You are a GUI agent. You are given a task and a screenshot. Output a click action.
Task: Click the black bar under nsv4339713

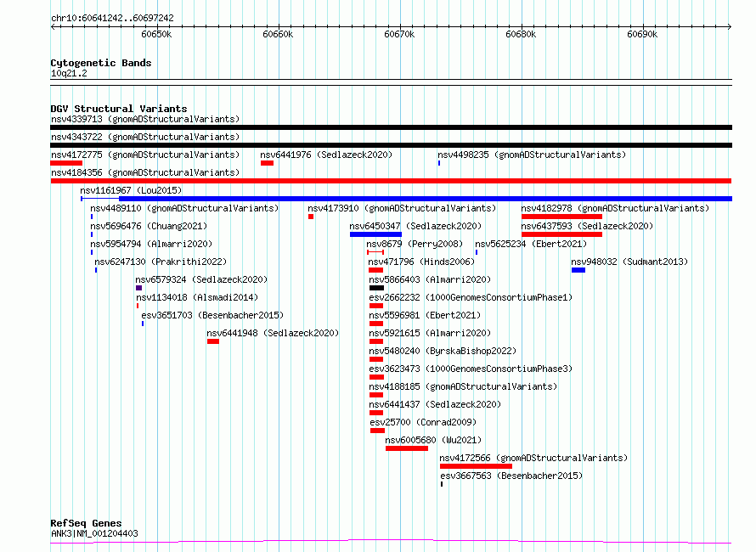pyautogui.click(x=391, y=127)
